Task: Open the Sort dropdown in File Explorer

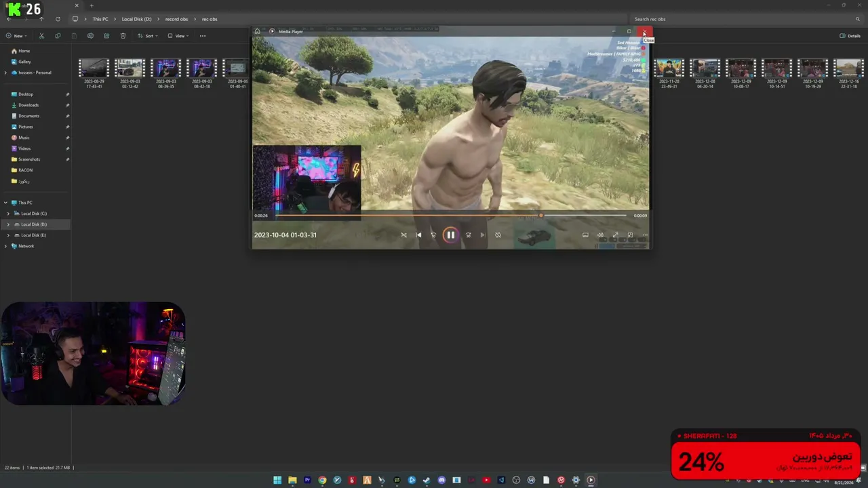Action: point(147,36)
